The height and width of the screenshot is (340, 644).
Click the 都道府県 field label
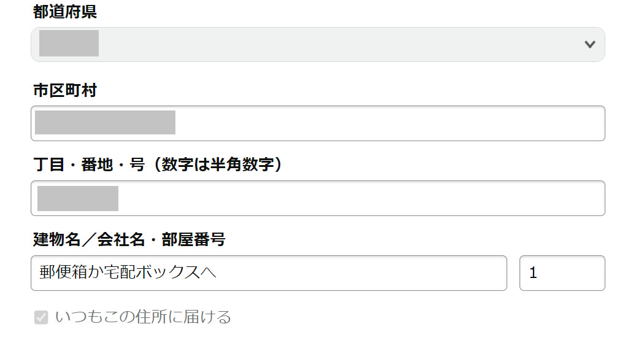pyautogui.click(x=65, y=13)
